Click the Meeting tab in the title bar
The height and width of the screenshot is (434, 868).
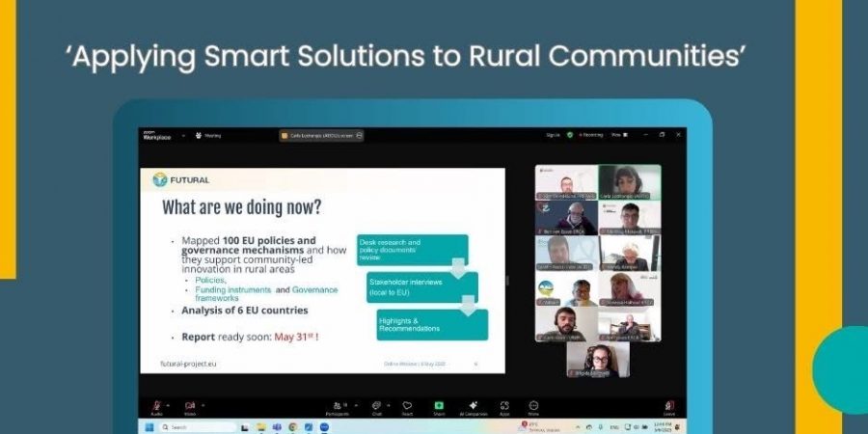tap(208, 136)
